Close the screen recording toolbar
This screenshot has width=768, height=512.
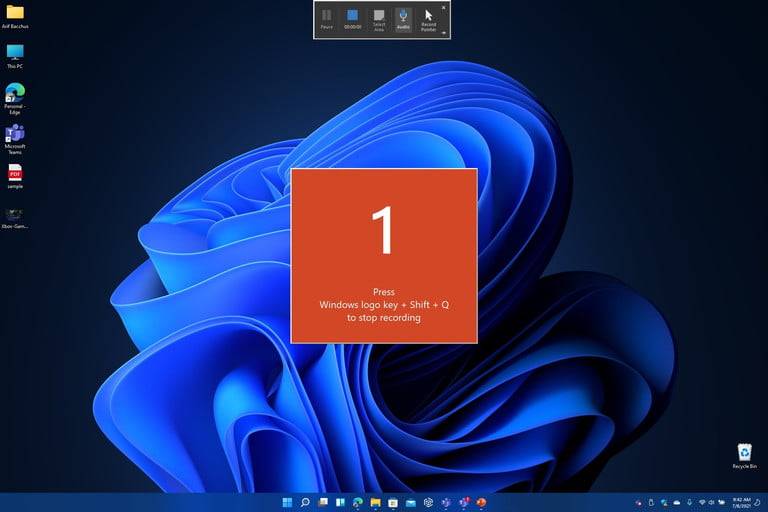tap(444, 7)
